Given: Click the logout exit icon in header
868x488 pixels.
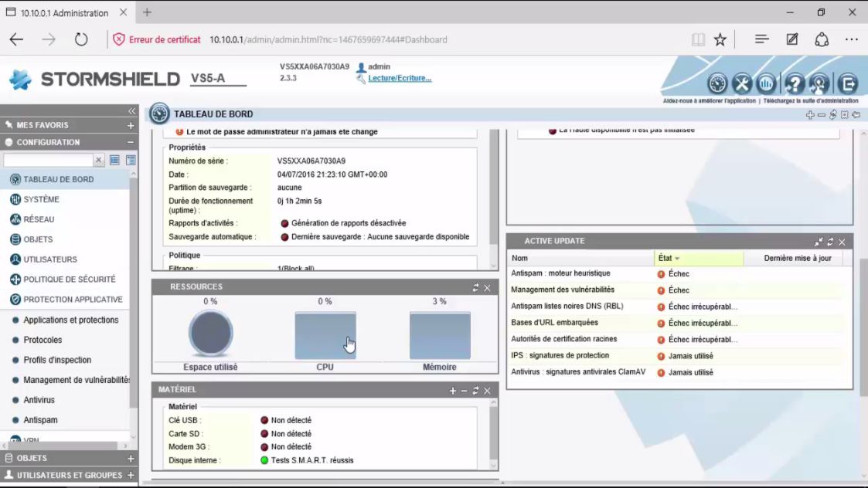Looking at the screenshot, I should tap(848, 83).
